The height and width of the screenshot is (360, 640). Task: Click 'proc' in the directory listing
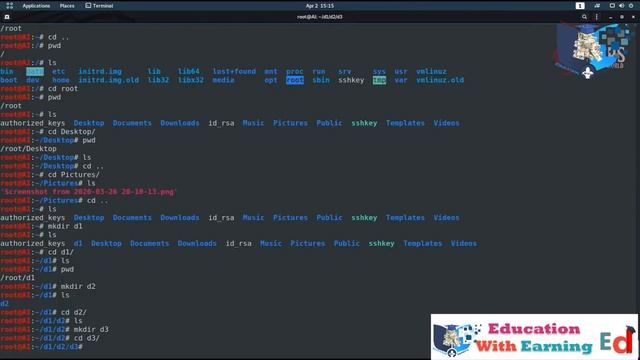(x=294, y=71)
